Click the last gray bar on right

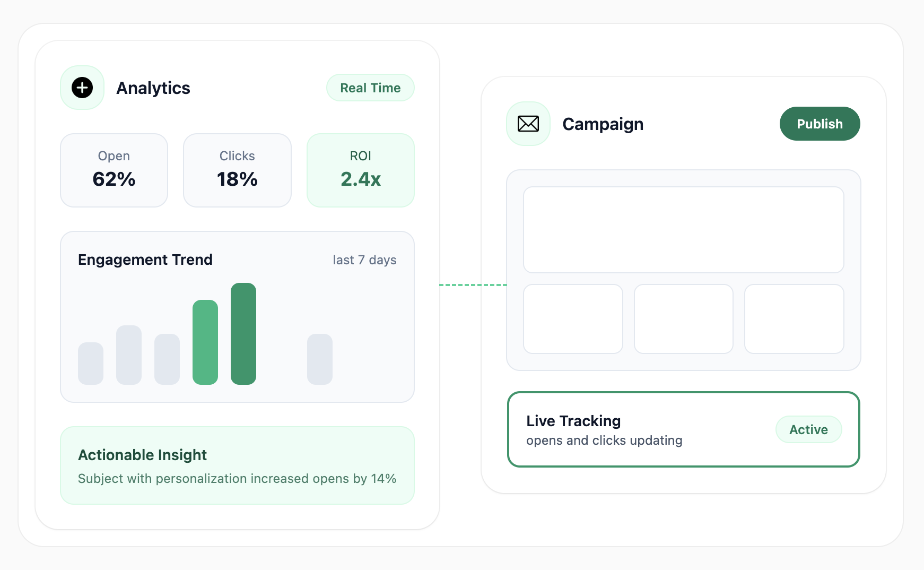[x=320, y=359]
